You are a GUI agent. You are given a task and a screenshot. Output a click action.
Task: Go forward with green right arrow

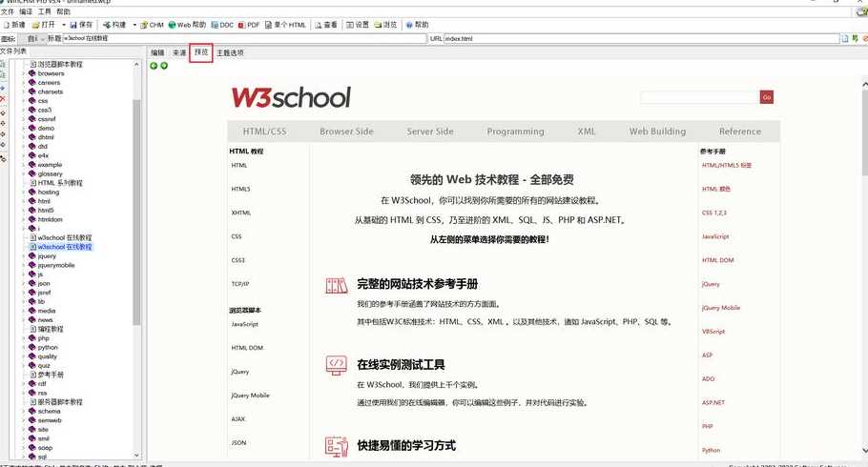click(164, 66)
